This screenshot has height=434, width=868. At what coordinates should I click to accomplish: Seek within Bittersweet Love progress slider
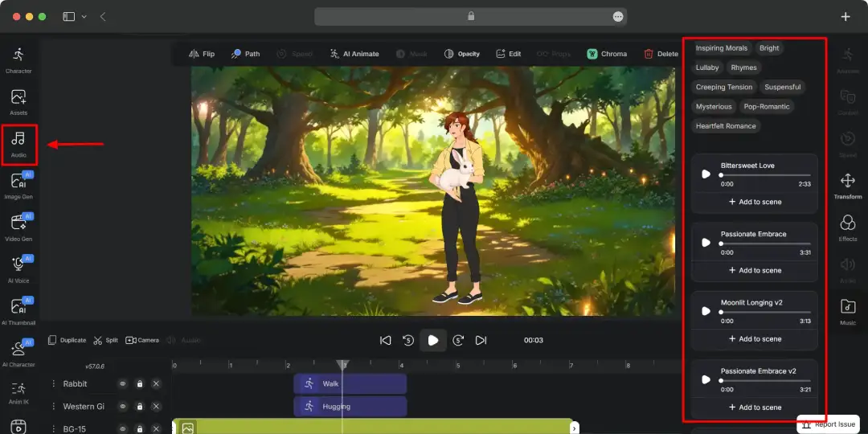(766, 175)
